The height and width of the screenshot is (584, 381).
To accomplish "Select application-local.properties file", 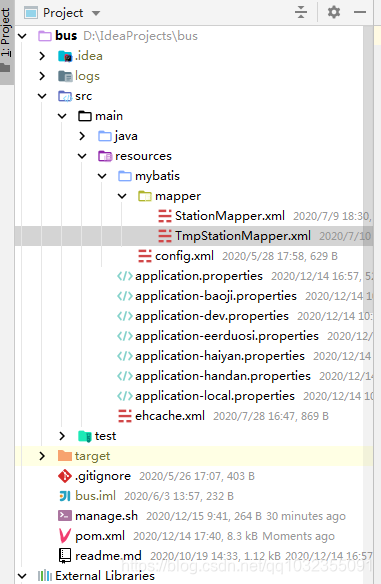I will [215, 396].
